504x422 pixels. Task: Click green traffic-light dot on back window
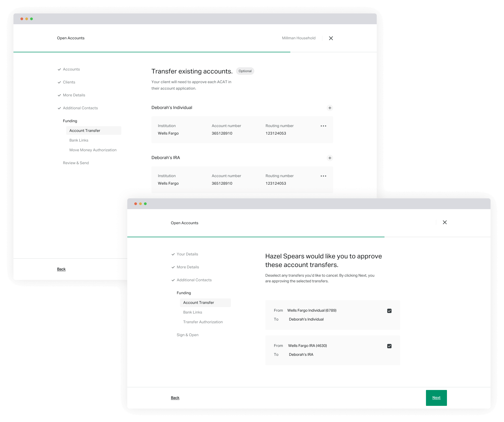(31, 19)
